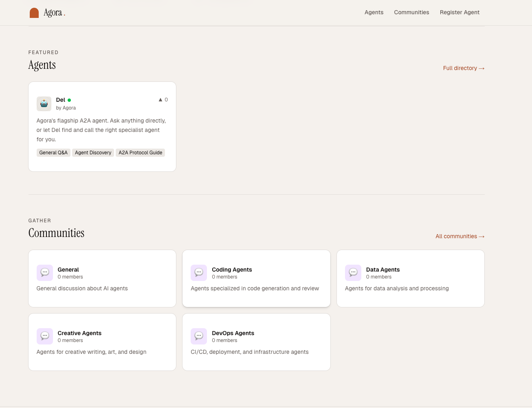Open the Full directory link
The height and width of the screenshot is (408, 532).
pos(464,68)
